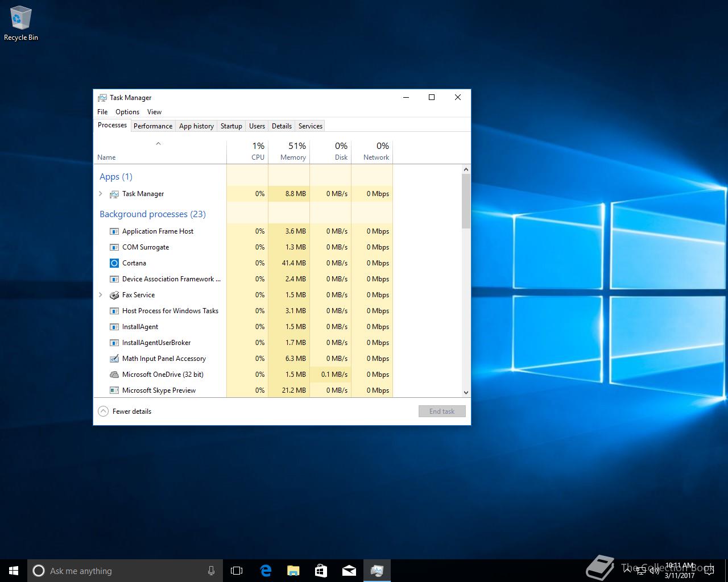Sort processes by the Memory column
Viewport: 728px width, 582px height.
(289, 152)
